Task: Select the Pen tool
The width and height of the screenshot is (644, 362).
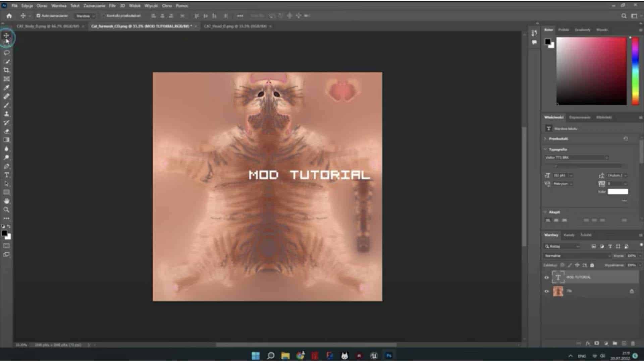Action: click(6, 166)
